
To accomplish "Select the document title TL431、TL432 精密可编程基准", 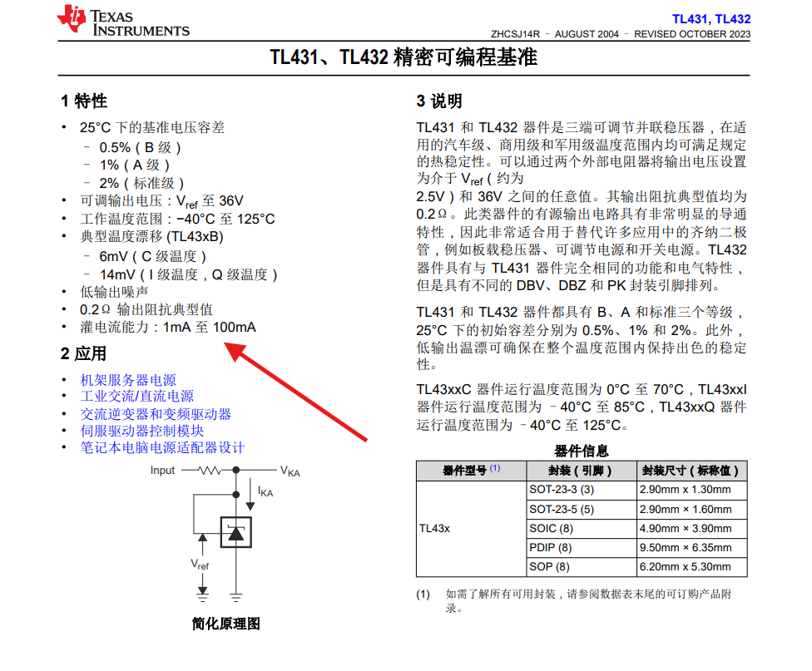I will coord(404,57).
